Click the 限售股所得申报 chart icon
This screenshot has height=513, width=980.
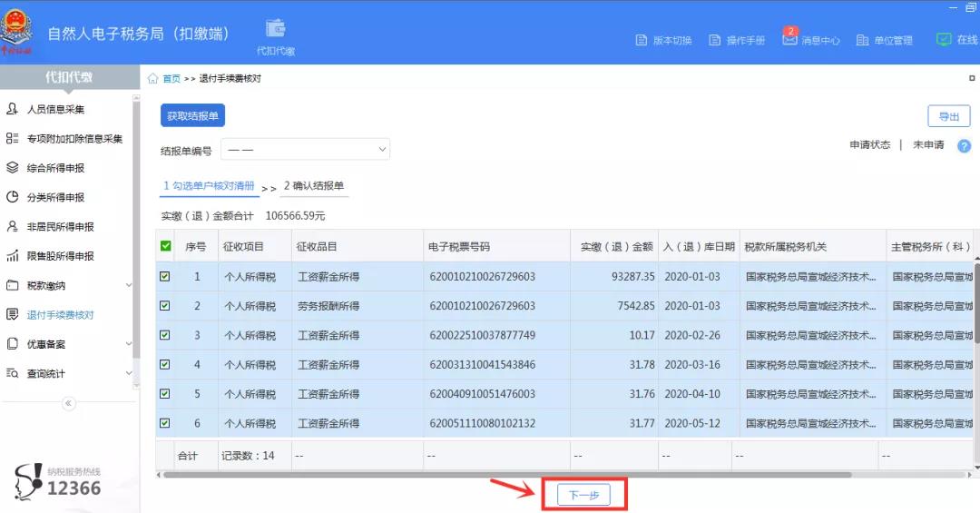[12, 256]
